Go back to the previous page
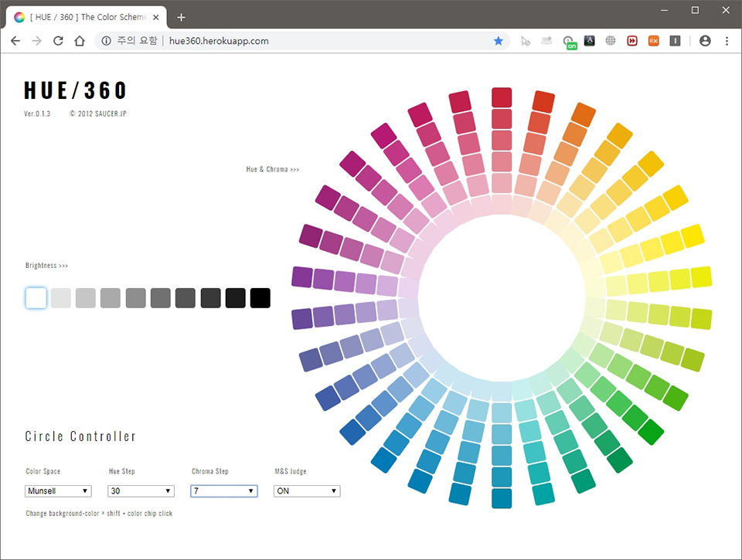Screen dimensions: 742x560 [15, 41]
